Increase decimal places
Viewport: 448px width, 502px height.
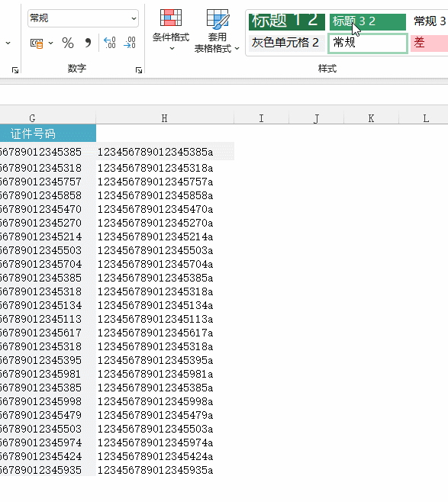pos(109,43)
